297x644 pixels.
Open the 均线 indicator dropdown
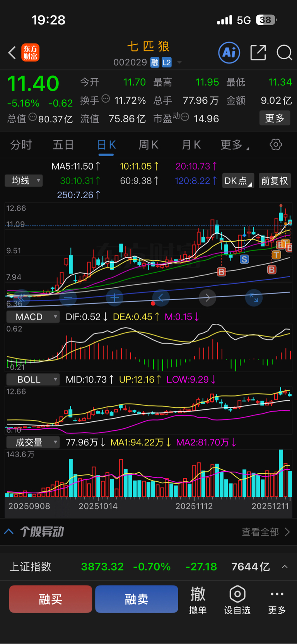tap(24, 180)
